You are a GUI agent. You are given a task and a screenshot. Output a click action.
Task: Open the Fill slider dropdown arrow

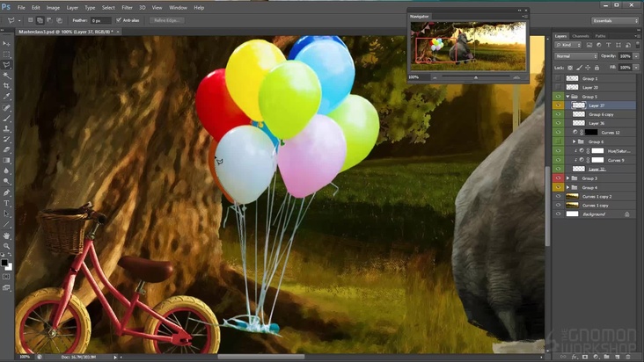636,68
